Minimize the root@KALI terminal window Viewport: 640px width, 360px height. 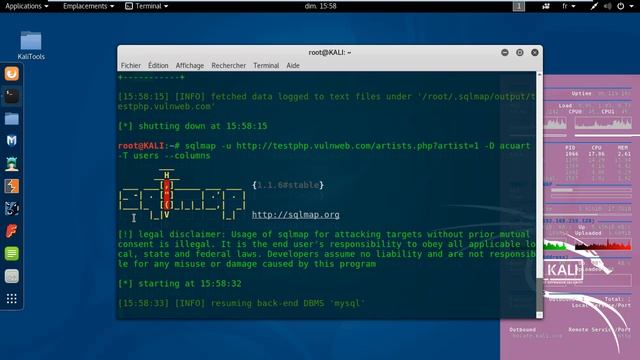pos(505,52)
